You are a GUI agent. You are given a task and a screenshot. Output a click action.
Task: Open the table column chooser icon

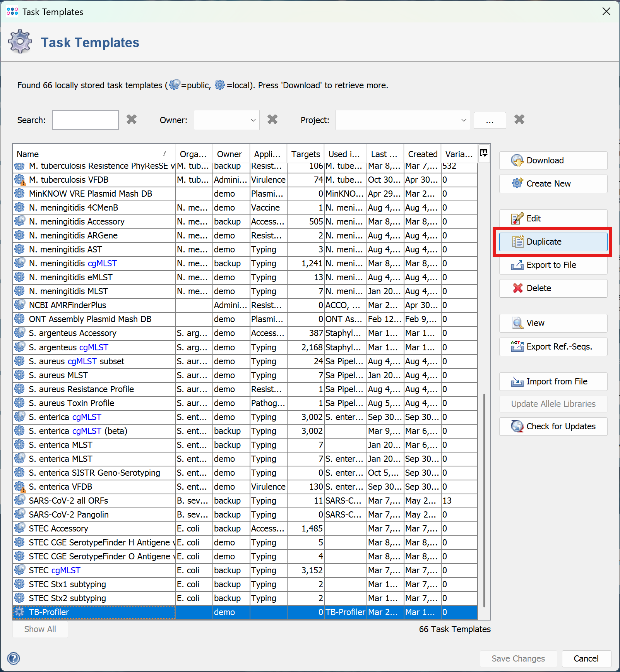pos(484,153)
